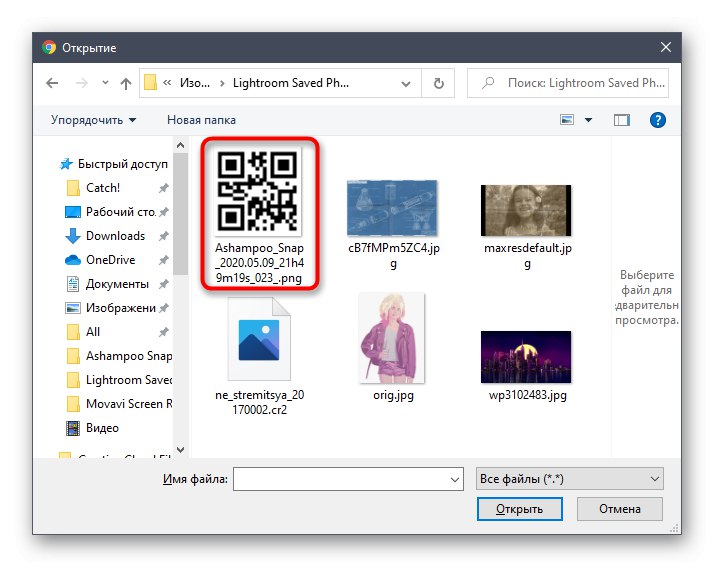Open the view options dropdown arrow

pyautogui.click(x=588, y=120)
